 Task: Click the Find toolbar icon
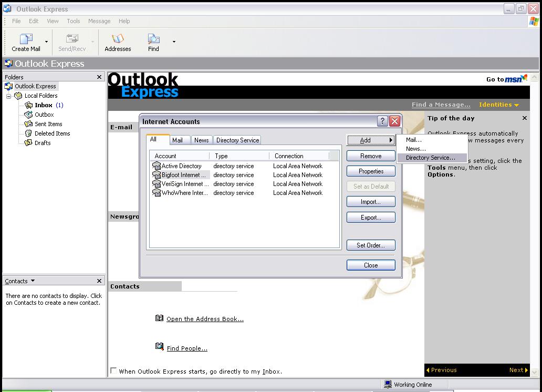153,38
